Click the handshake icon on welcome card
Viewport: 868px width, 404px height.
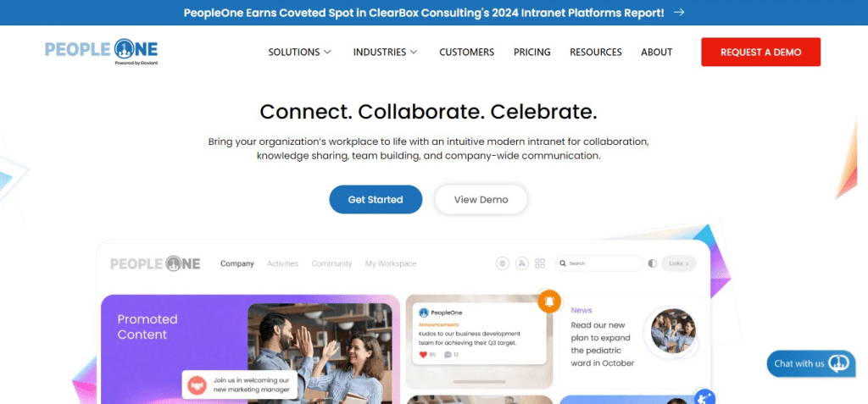197,385
